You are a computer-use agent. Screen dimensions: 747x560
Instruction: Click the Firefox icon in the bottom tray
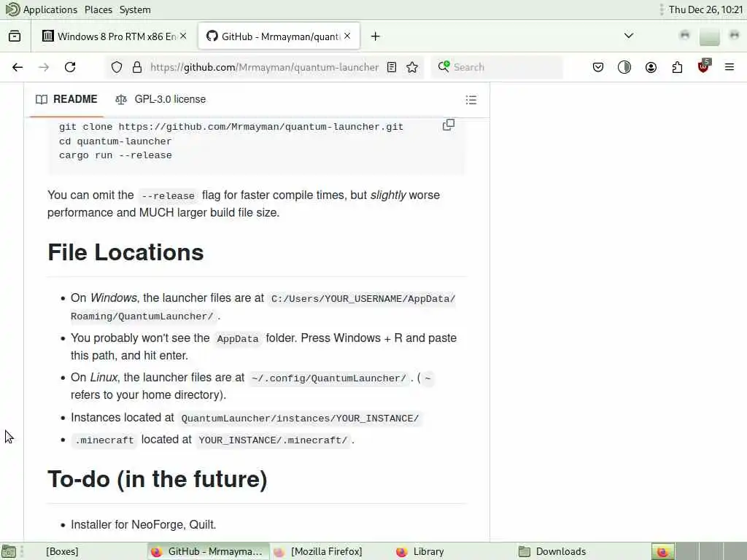(662, 551)
